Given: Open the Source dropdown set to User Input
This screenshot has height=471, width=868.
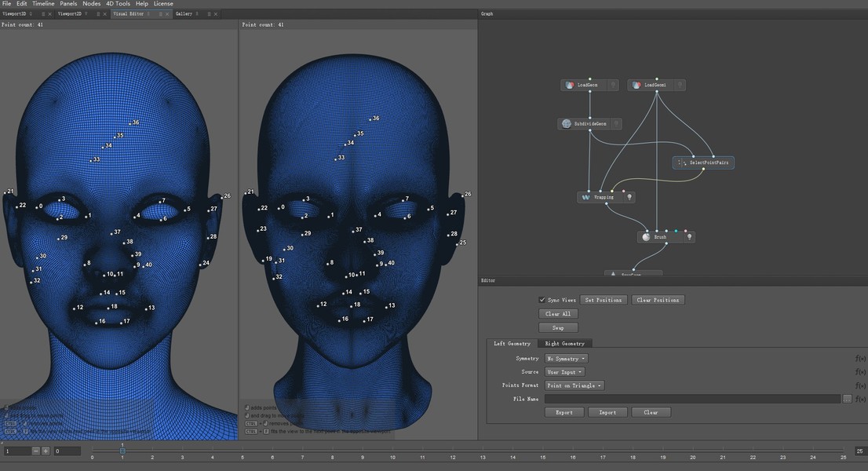Looking at the screenshot, I should point(564,372).
